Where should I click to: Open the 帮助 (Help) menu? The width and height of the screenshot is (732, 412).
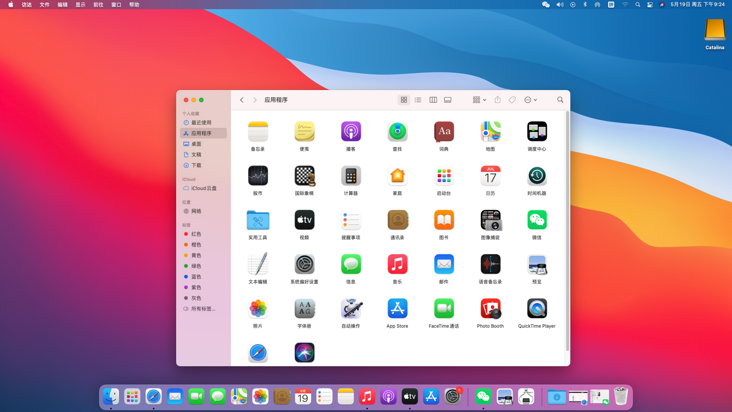click(x=134, y=5)
